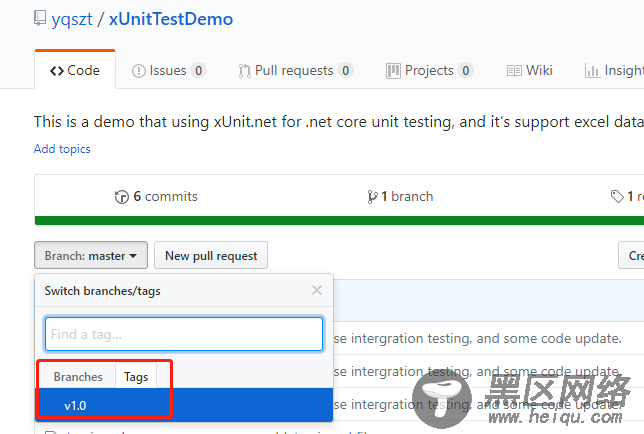Click the Projects board icon
Image resolution: width=644 pixels, height=434 pixels.
pyautogui.click(x=393, y=71)
